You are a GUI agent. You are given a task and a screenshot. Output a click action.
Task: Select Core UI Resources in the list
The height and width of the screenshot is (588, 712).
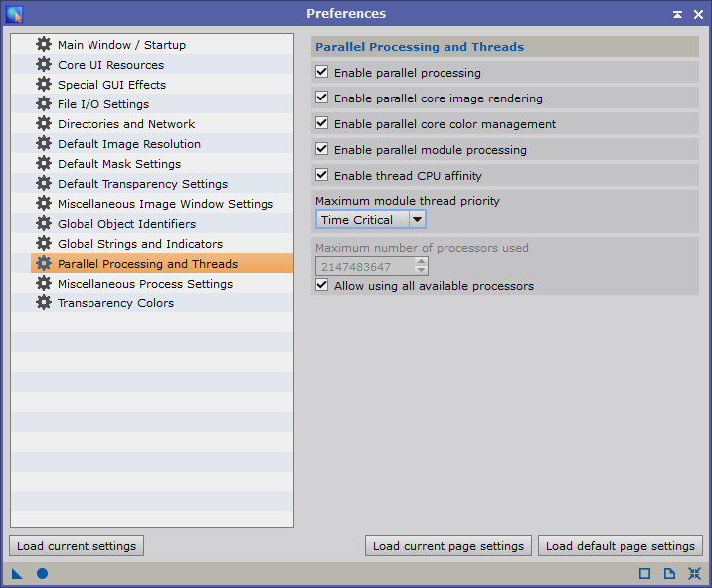coord(110,65)
